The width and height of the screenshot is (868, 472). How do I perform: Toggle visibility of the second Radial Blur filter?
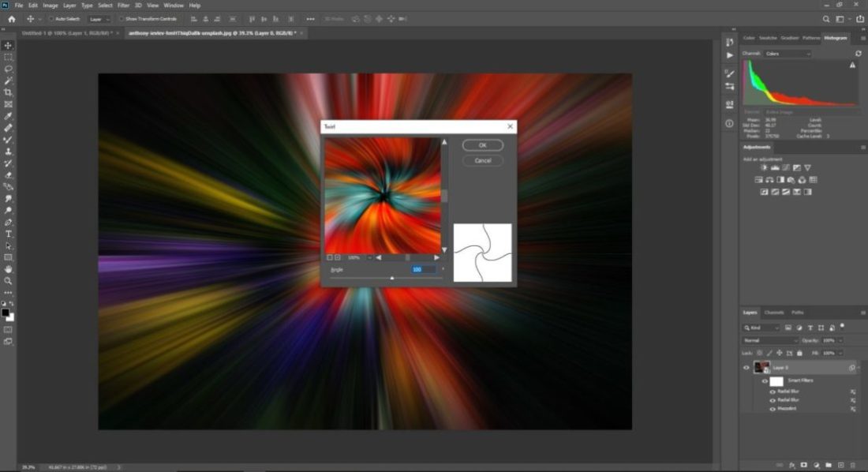coord(773,400)
